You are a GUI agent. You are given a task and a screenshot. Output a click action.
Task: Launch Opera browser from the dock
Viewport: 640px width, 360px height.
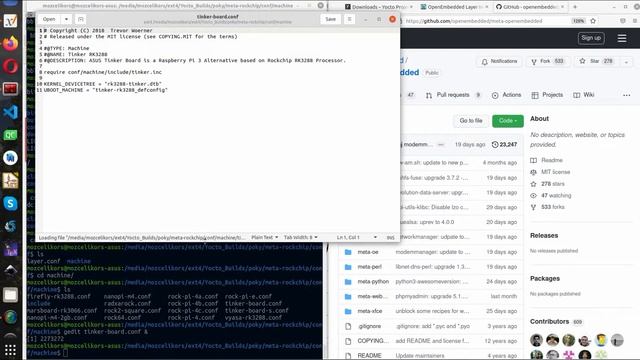[11, 66]
